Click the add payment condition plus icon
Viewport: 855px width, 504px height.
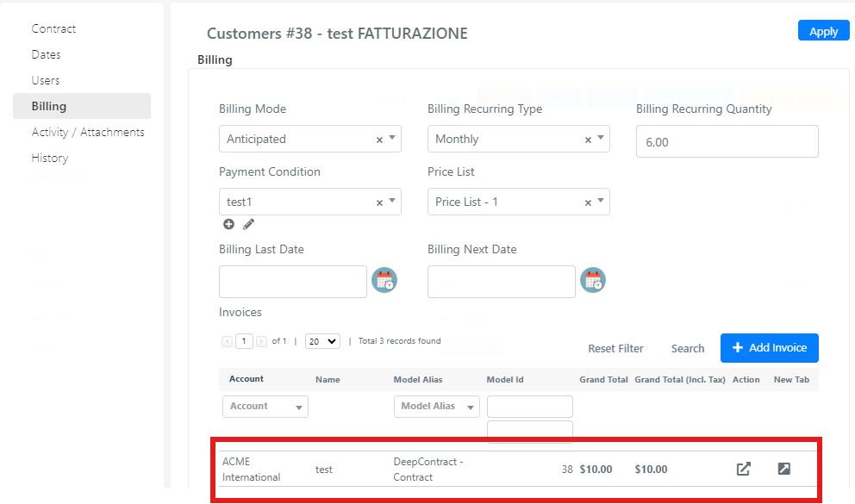[228, 224]
